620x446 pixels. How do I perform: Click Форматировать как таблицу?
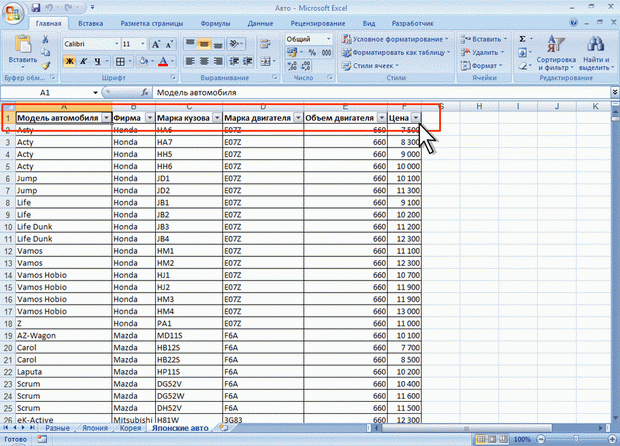(x=397, y=53)
